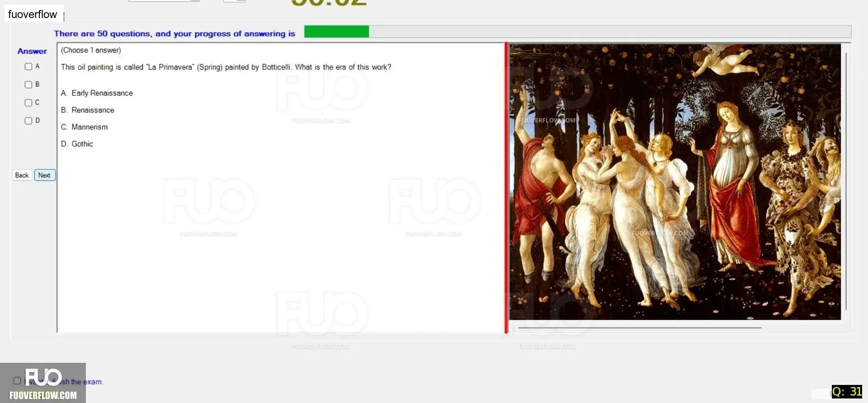Click the Answer column heading

(32, 52)
